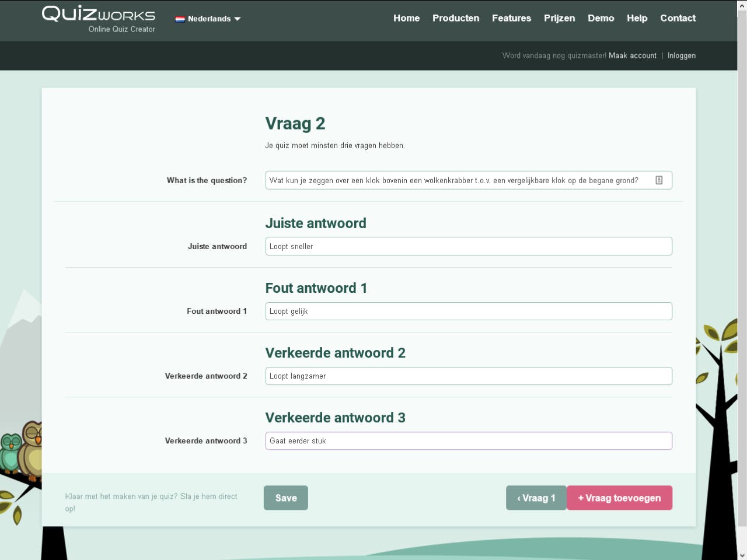Open the Help page
The height and width of the screenshot is (560, 747).
pos(637,18)
